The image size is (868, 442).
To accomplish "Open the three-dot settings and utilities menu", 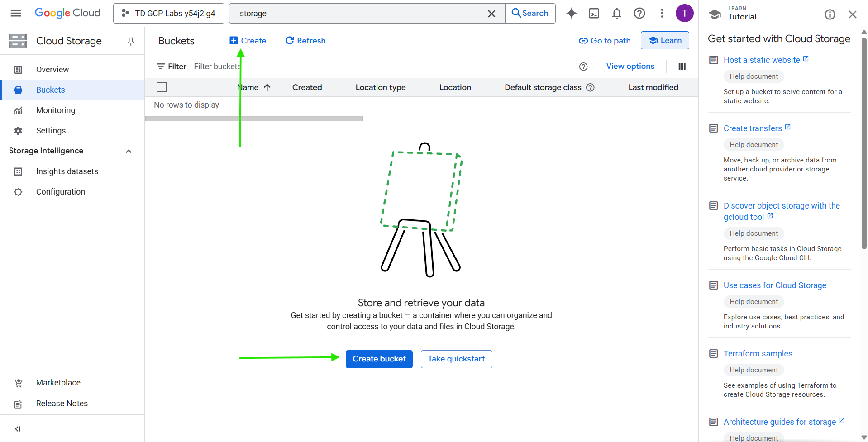I will (662, 13).
